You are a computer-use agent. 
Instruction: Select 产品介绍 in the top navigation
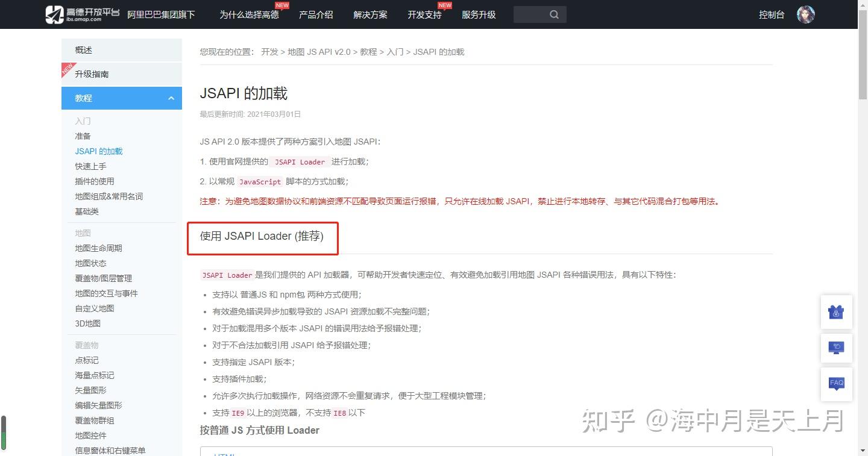316,14
